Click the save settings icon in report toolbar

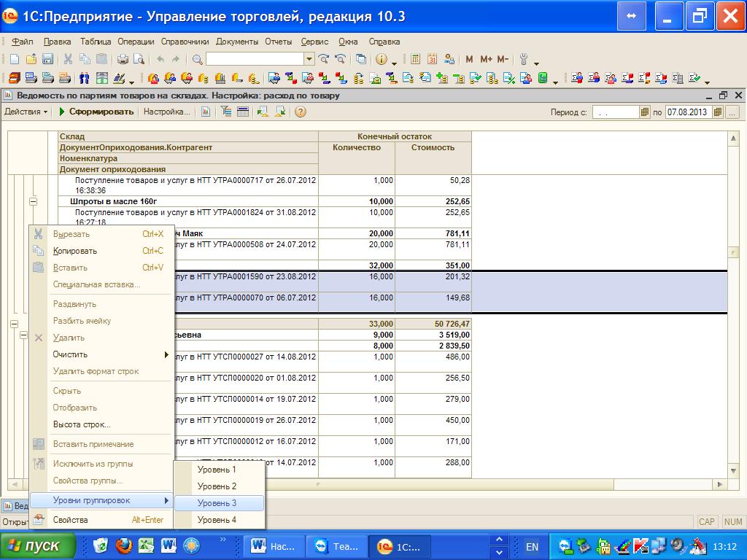tap(280, 112)
